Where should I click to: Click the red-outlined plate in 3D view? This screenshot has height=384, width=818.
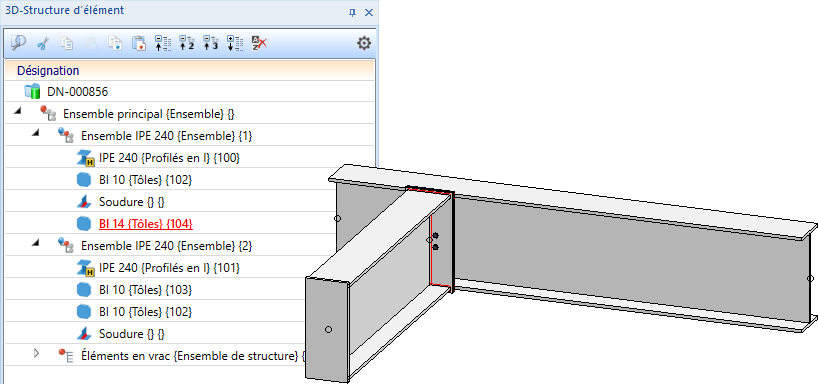(x=441, y=238)
